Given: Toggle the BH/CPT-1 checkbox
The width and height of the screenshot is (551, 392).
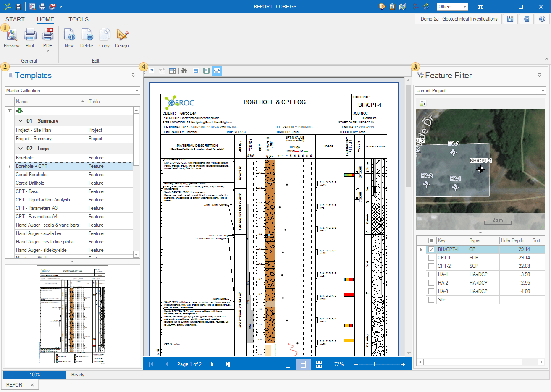Looking at the screenshot, I should point(431,249).
